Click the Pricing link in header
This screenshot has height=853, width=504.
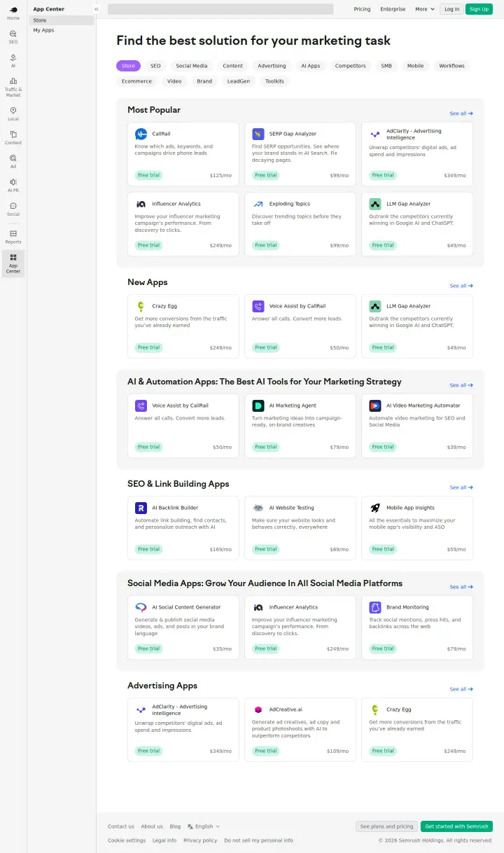362,9
